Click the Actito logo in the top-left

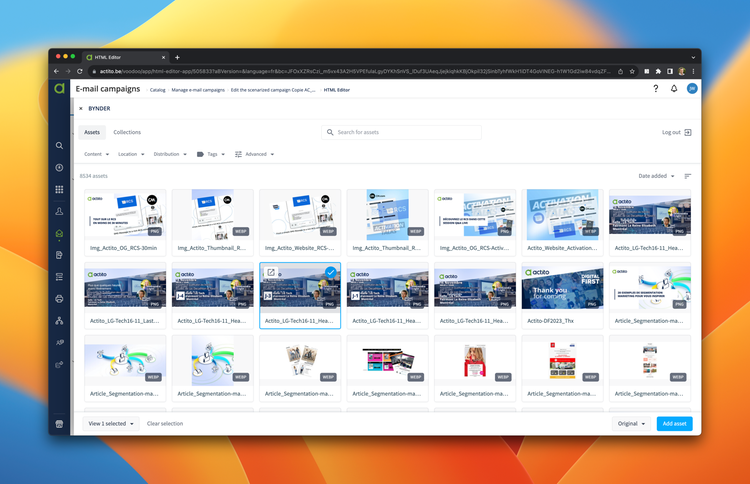pos(60,89)
